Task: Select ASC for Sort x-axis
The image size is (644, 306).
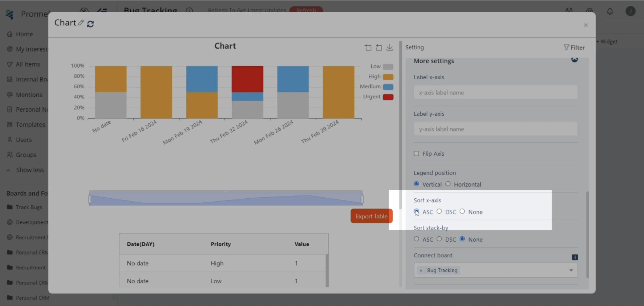Action: click(x=416, y=212)
